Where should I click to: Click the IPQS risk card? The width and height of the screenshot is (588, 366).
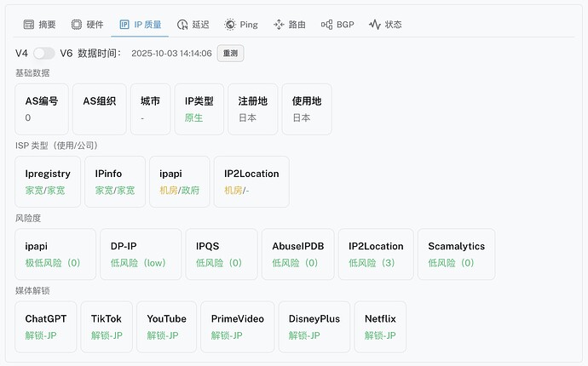coord(222,254)
